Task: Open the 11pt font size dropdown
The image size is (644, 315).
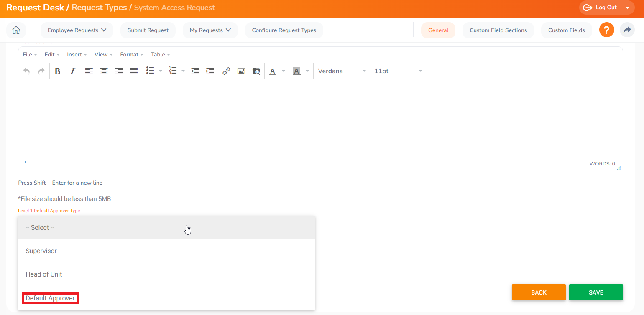Action: [x=398, y=71]
